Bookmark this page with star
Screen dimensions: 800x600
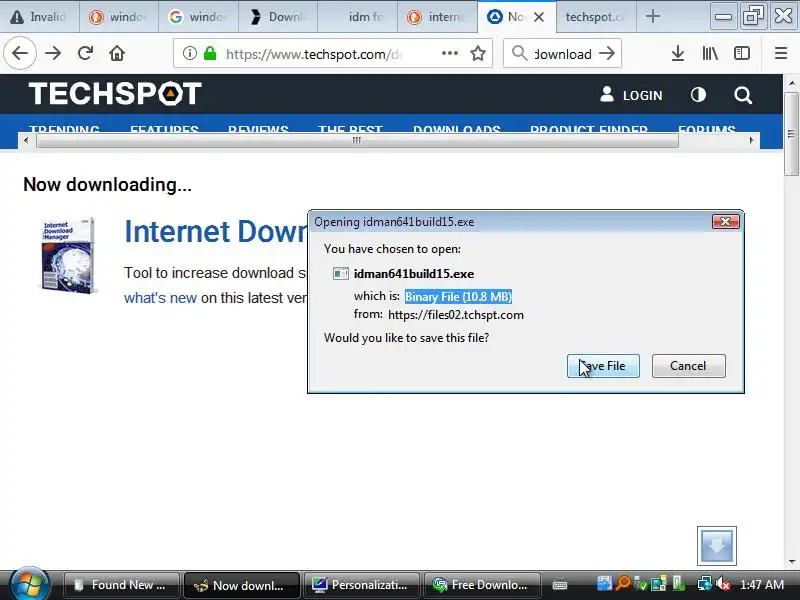pyautogui.click(x=478, y=53)
